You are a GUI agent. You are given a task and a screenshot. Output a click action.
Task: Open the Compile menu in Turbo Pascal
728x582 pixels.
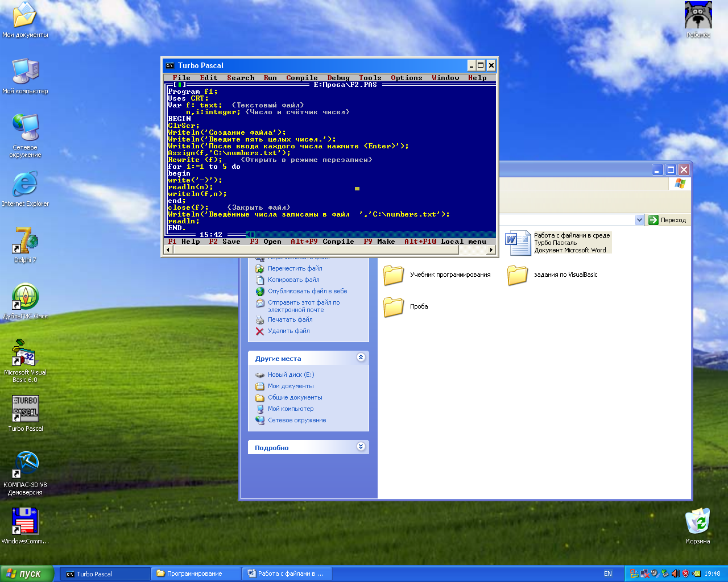coord(302,78)
